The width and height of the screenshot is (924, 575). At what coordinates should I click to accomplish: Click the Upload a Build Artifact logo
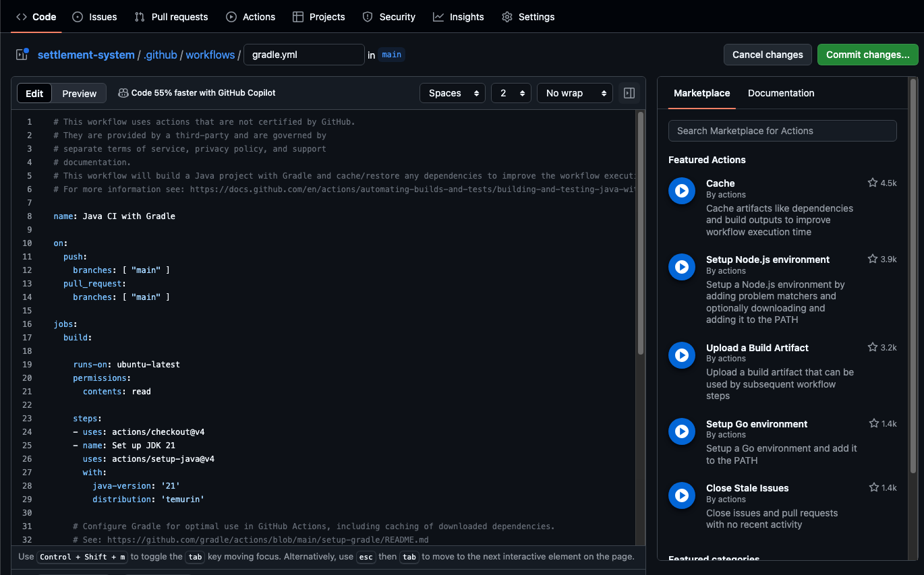point(681,355)
